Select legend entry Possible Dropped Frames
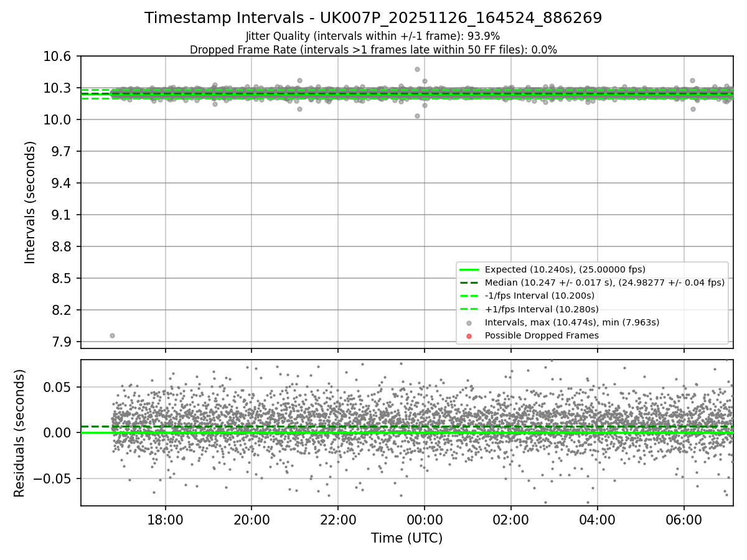Viewport: 747px width, 560px height. [542, 335]
